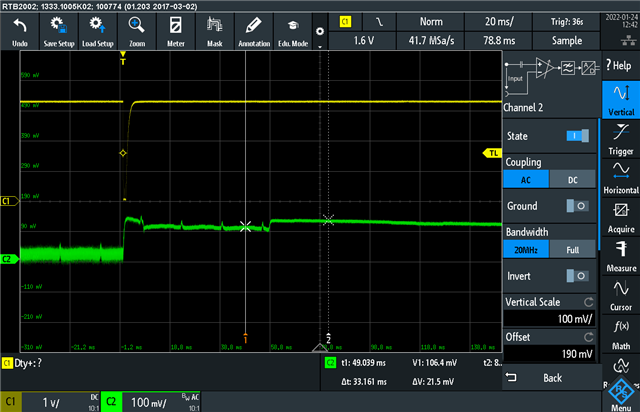640x412 pixels.
Task: Open the Acquire menu
Action: point(621,217)
